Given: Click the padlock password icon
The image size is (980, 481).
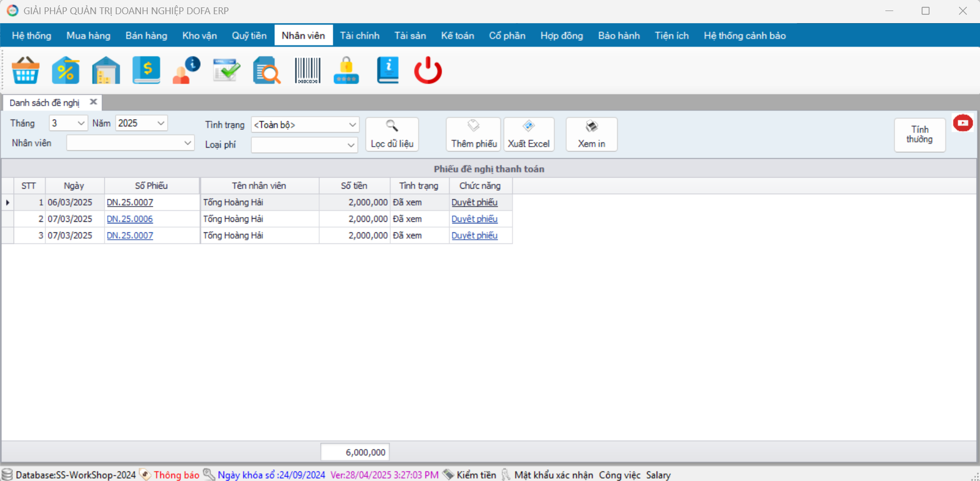Looking at the screenshot, I should [346, 70].
